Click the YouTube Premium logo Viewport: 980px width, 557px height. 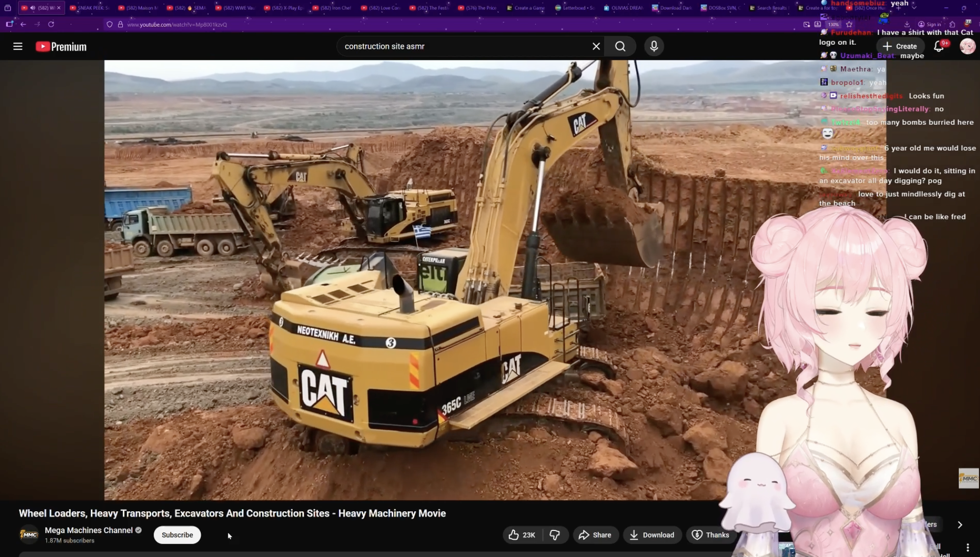(61, 47)
